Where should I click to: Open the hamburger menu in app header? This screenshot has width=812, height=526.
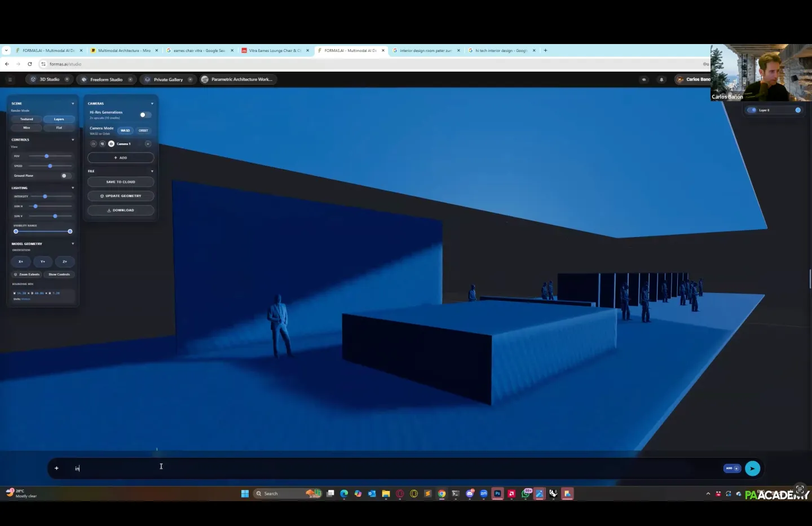[10, 80]
